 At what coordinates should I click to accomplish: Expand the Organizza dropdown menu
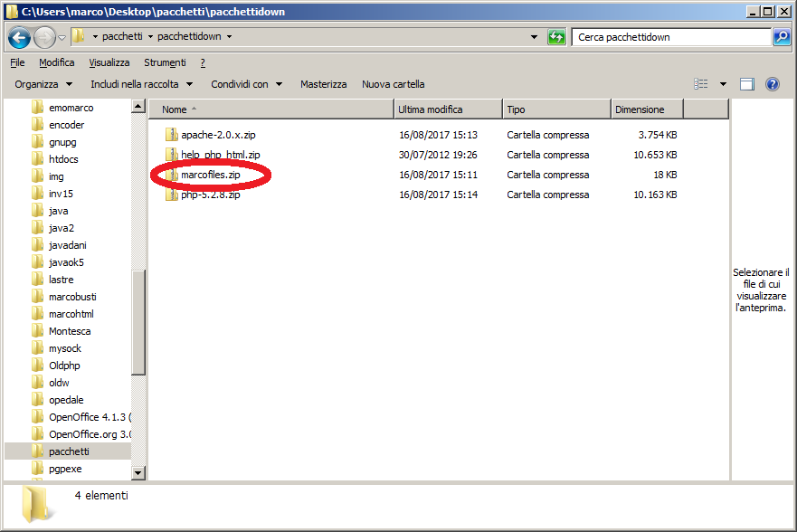click(x=43, y=84)
